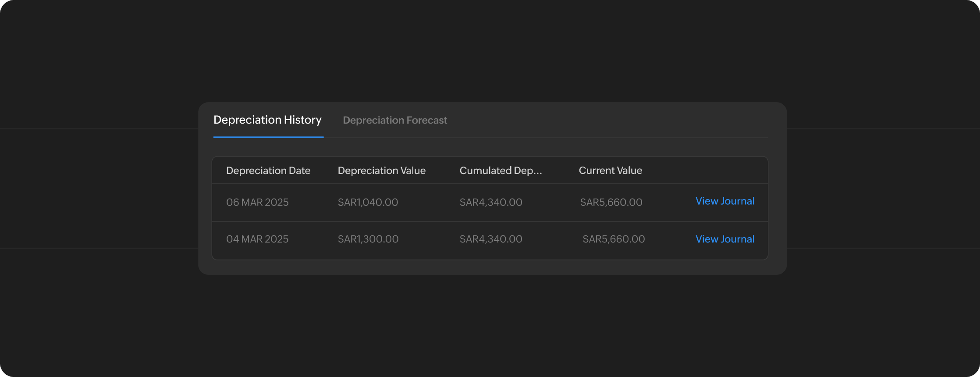Screen dimensions: 980x377
Task: Click the truncated Cumulated Dep... column header
Action: [500, 171]
